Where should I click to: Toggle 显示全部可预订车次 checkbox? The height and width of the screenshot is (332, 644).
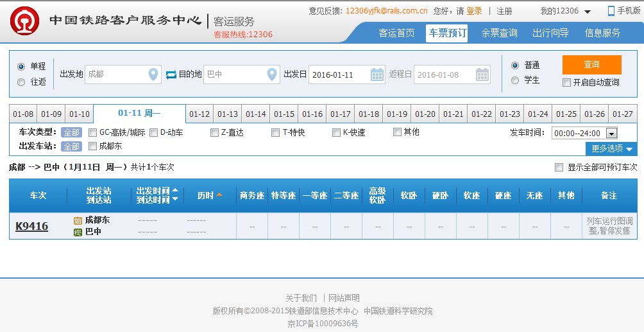[559, 168]
